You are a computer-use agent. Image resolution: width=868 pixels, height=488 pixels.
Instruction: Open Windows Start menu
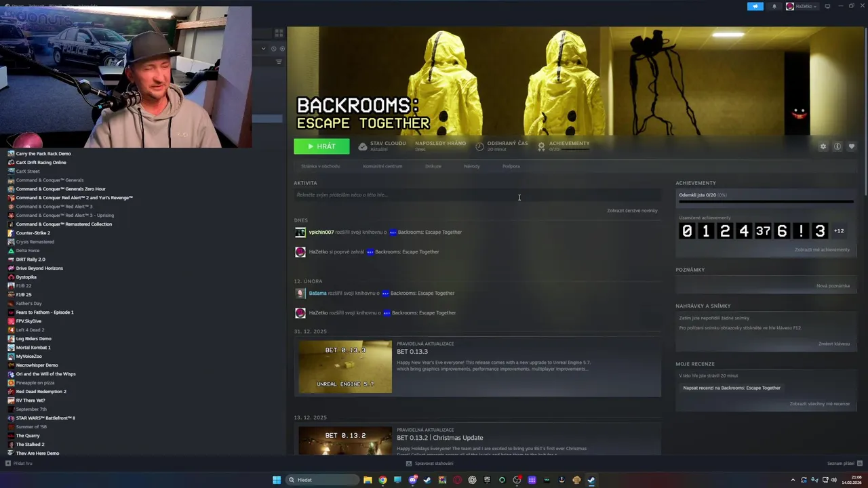point(277,480)
